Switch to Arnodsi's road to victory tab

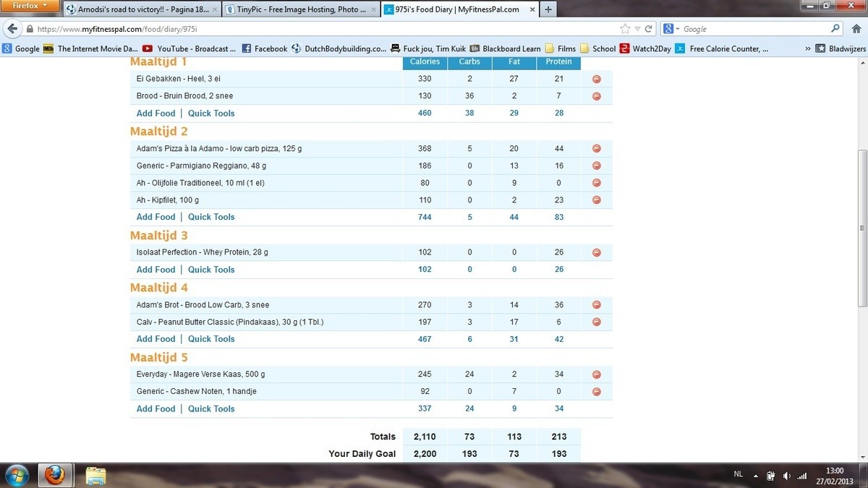140,9
